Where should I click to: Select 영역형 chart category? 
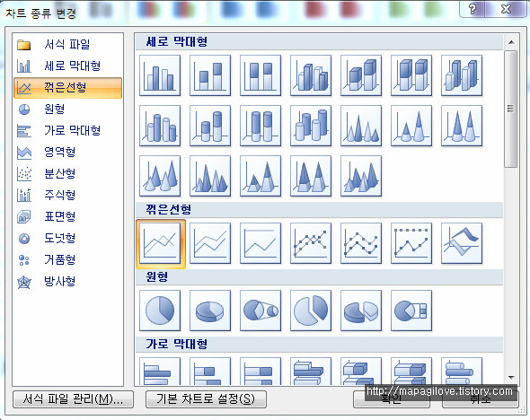pos(67,153)
